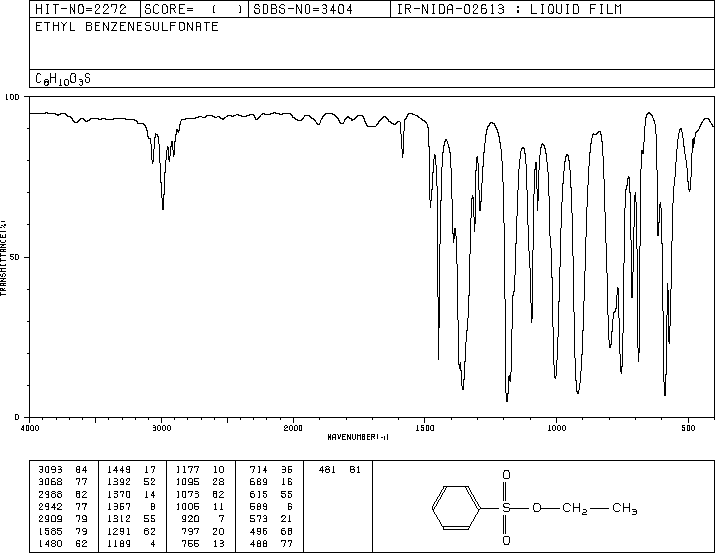This screenshot has width=715, height=553.
Task: Click the 1500 label on wavenumber axis
Action: 425,428
